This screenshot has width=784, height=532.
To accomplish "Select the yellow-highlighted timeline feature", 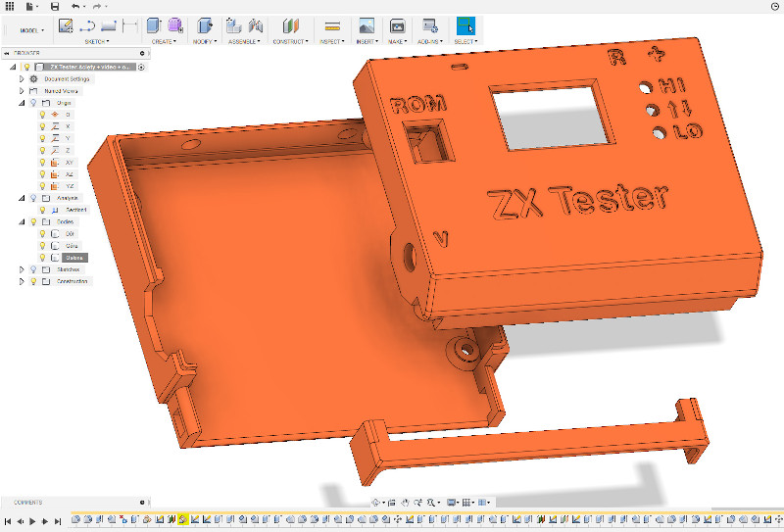I will [183, 519].
